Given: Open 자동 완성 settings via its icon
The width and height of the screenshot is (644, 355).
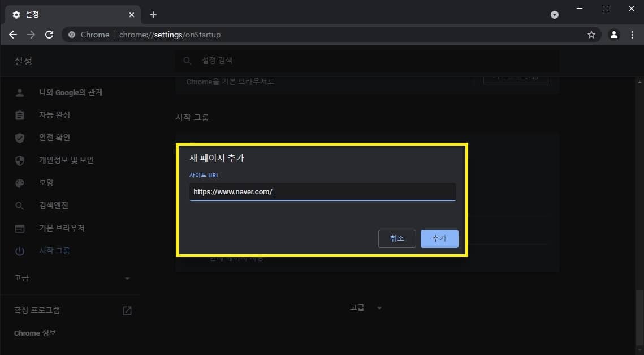Looking at the screenshot, I should pyautogui.click(x=20, y=115).
